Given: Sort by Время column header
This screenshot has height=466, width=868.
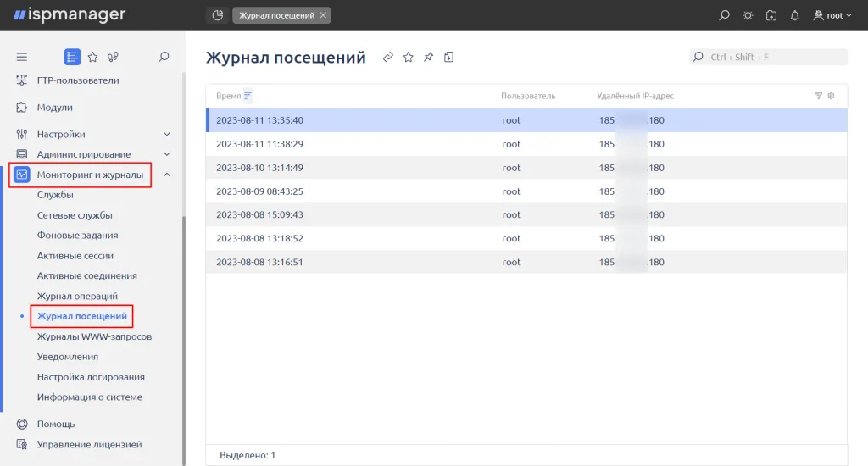Looking at the screenshot, I should click(x=229, y=96).
